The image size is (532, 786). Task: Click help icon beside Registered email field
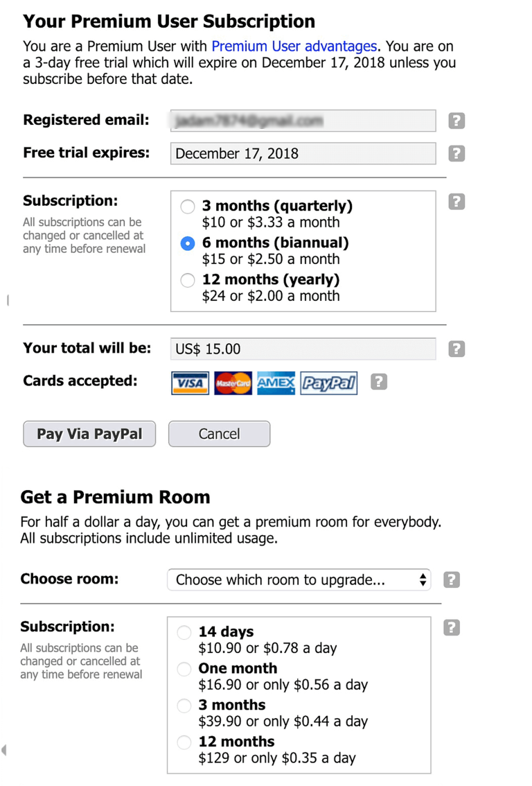[456, 121]
